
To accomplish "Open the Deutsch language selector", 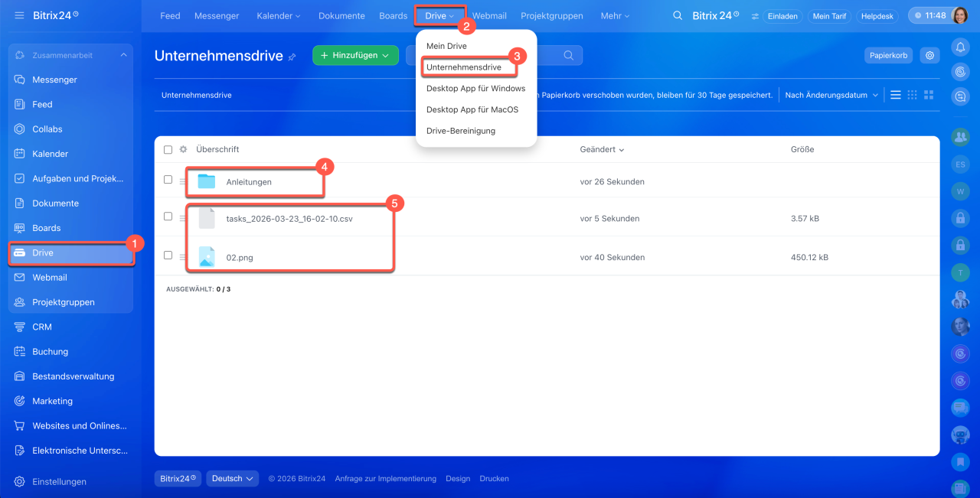I will point(232,479).
